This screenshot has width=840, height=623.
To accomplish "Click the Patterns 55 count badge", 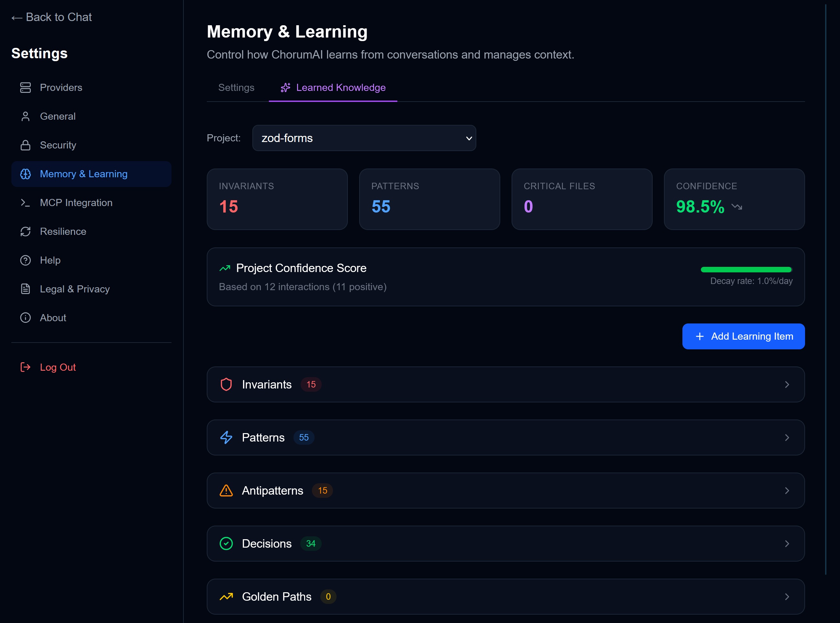I will click(304, 437).
